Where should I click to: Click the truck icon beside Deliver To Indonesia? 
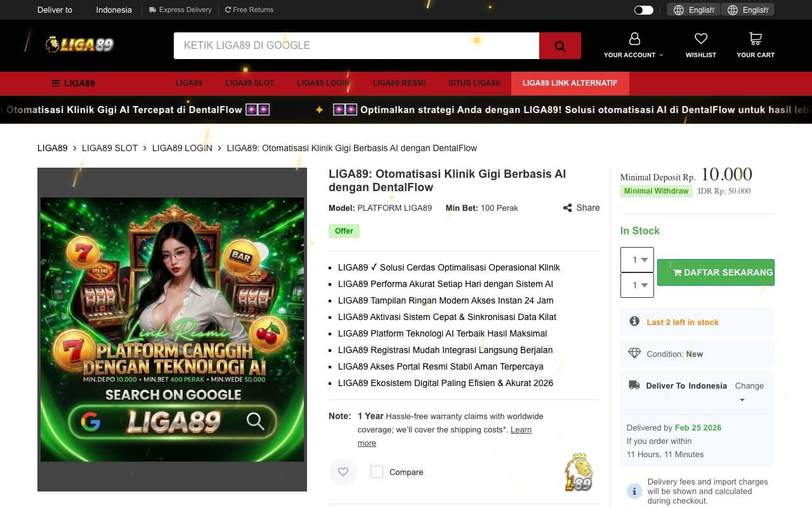634,385
